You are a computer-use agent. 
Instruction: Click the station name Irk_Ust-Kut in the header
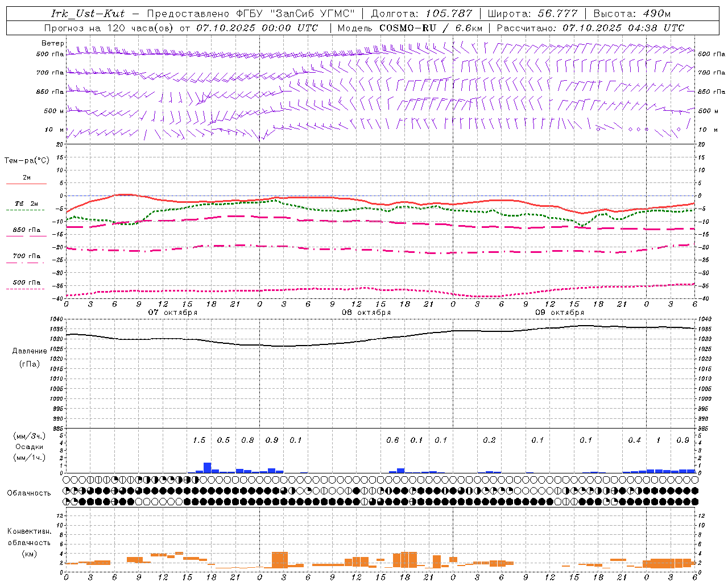click(88, 14)
